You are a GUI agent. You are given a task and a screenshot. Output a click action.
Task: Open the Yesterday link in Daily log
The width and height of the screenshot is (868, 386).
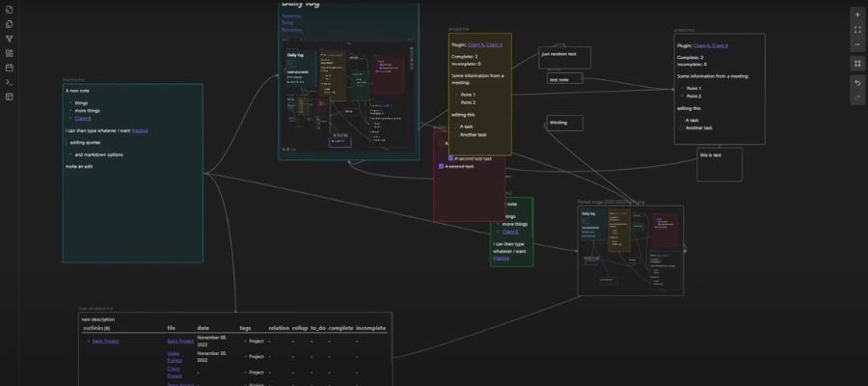(x=290, y=16)
